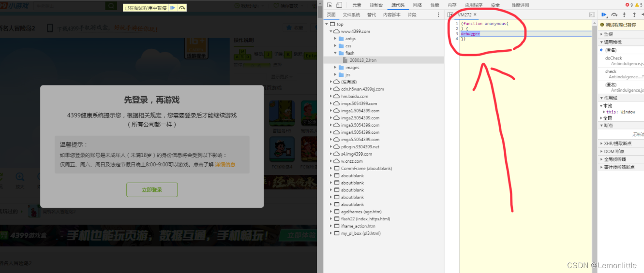This screenshot has width=644, height=273.
Task: Resume script execution in the Sources panel
Action: 604,15
